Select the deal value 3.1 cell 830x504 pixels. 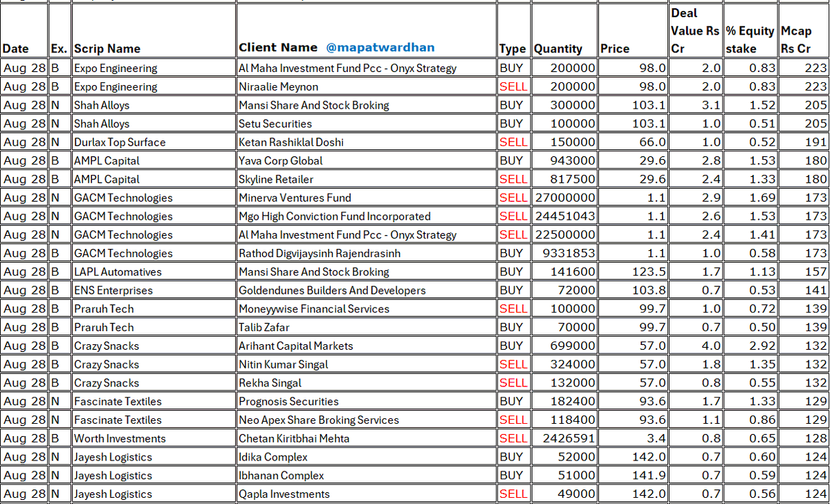tap(696, 105)
